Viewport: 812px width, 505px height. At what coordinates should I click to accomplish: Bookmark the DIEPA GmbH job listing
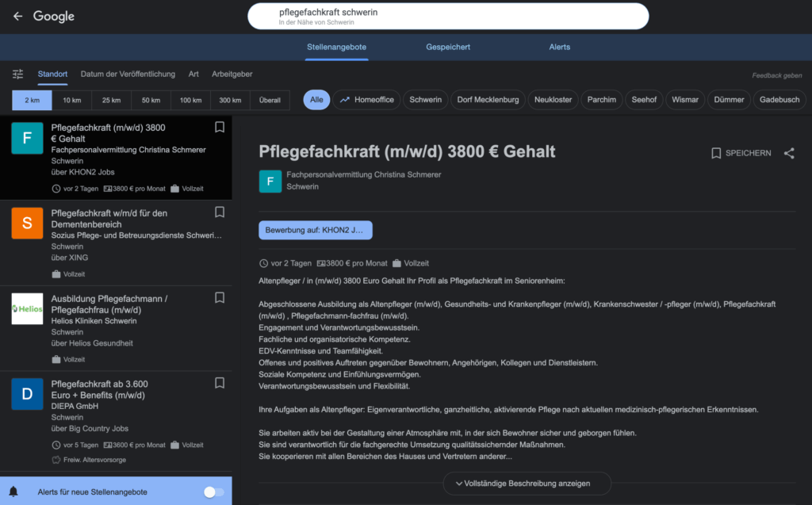220,383
